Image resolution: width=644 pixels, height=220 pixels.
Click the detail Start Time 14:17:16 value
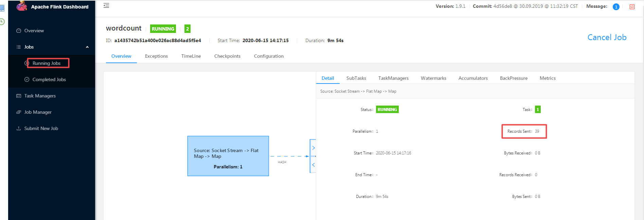click(393, 153)
